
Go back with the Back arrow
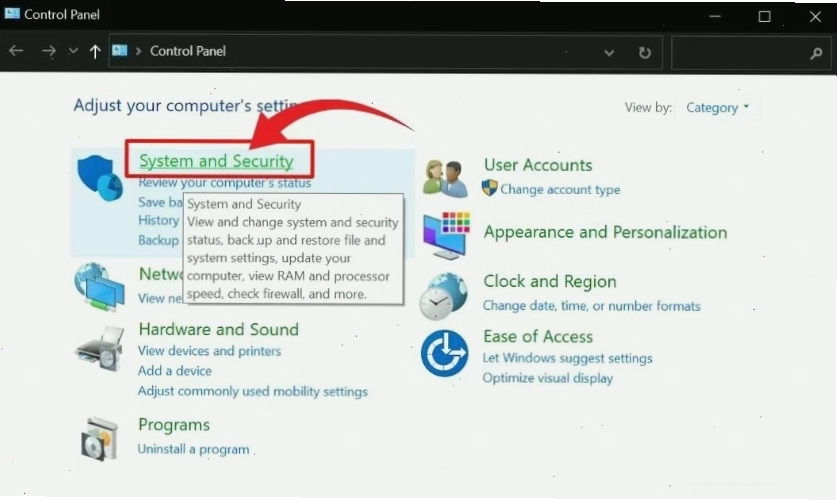(x=16, y=51)
